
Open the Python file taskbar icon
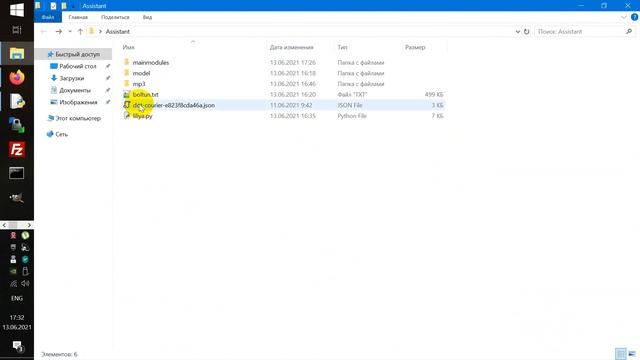point(17,101)
